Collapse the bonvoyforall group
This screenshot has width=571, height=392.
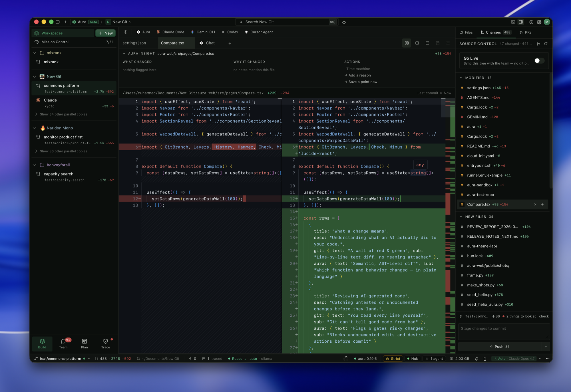(x=35, y=165)
